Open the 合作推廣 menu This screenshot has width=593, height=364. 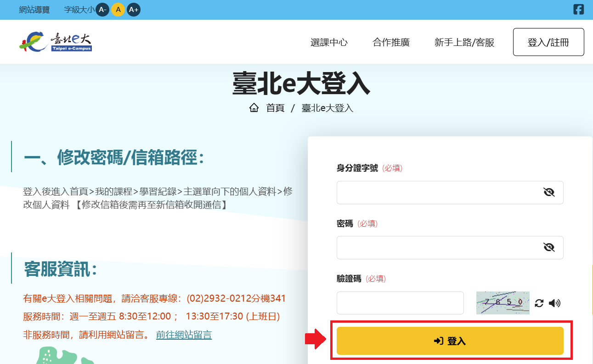pyautogui.click(x=391, y=43)
